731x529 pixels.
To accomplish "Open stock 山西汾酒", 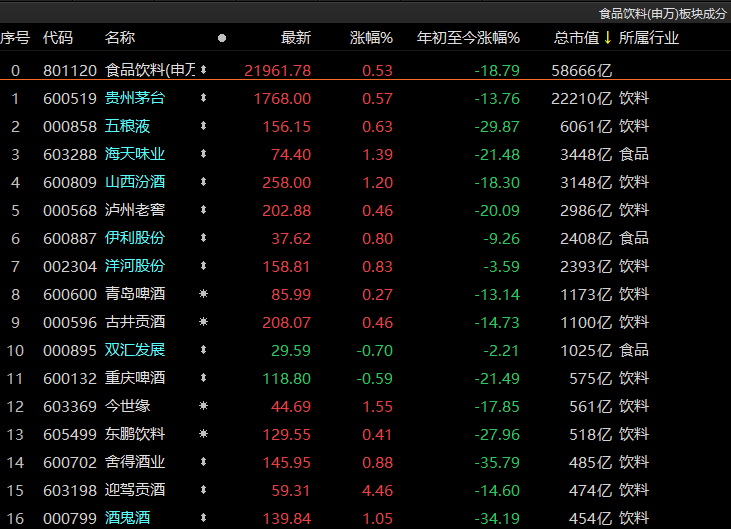I will tap(135, 182).
